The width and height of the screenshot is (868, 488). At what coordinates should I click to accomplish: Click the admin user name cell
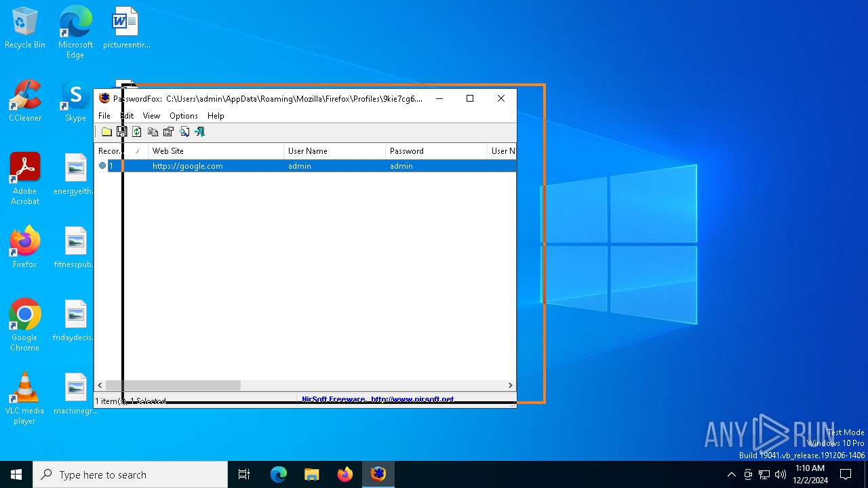(300, 166)
